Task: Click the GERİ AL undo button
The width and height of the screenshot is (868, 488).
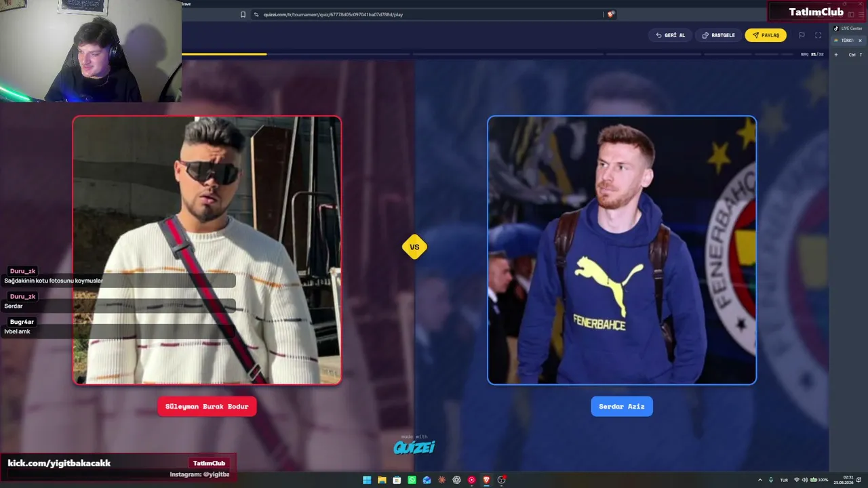Action: click(x=670, y=35)
